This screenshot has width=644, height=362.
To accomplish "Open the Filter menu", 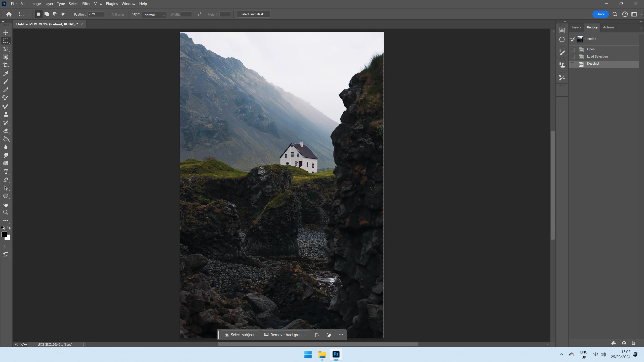I will click(x=86, y=4).
